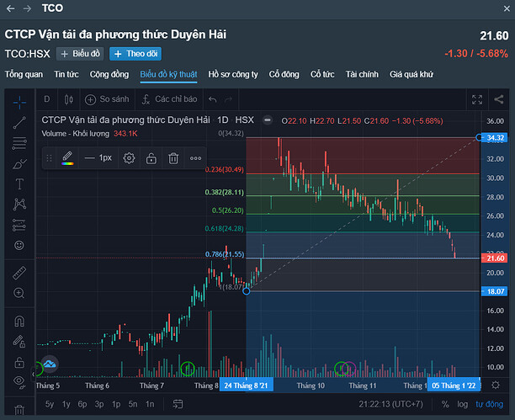Select the ruler measure tool
Image resolution: width=515 pixels, height=420 pixels.
tap(19, 274)
